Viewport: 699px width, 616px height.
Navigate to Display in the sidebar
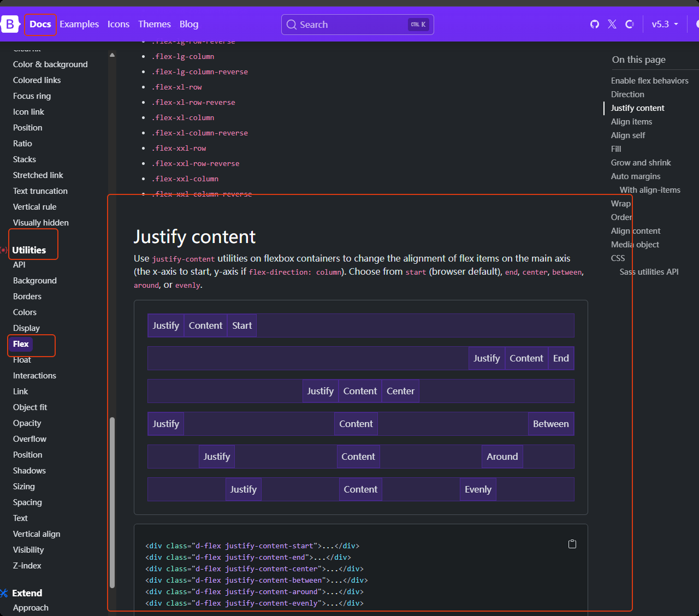[x=26, y=328]
